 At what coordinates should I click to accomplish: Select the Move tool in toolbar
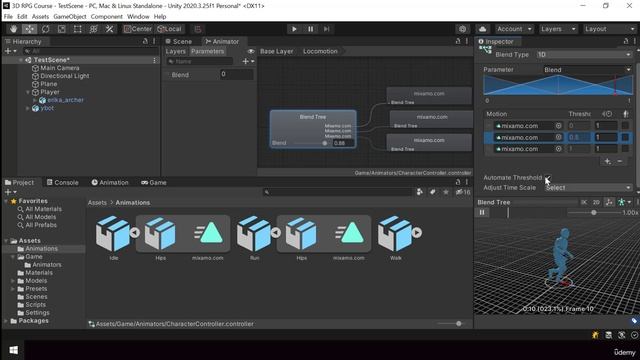(x=29, y=29)
